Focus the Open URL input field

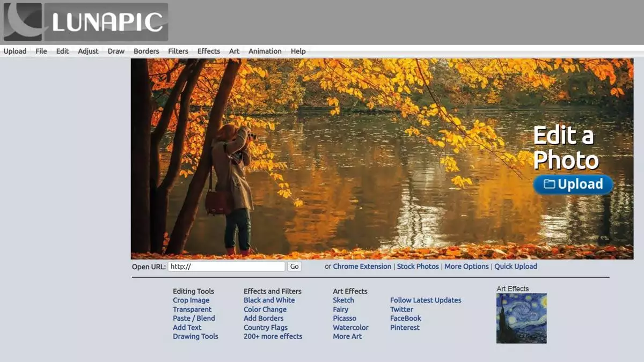point(226,267)
